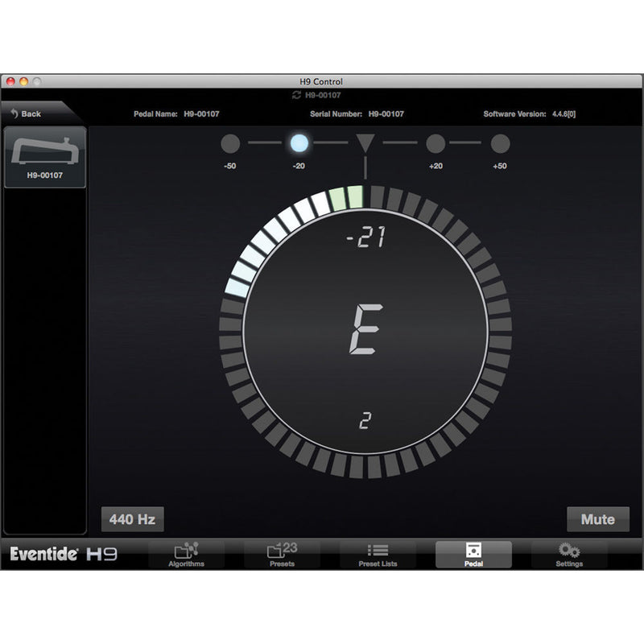The height and width of the screenshot is (644, 644).
Task: Expand the device pane via Back chevron
Action: tap(27, 114)
